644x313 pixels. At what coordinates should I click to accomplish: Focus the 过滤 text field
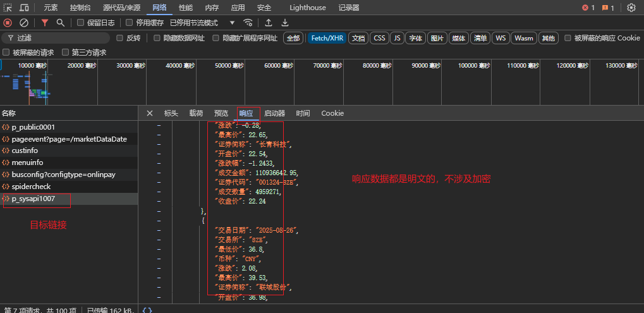(x=56, y=38)
